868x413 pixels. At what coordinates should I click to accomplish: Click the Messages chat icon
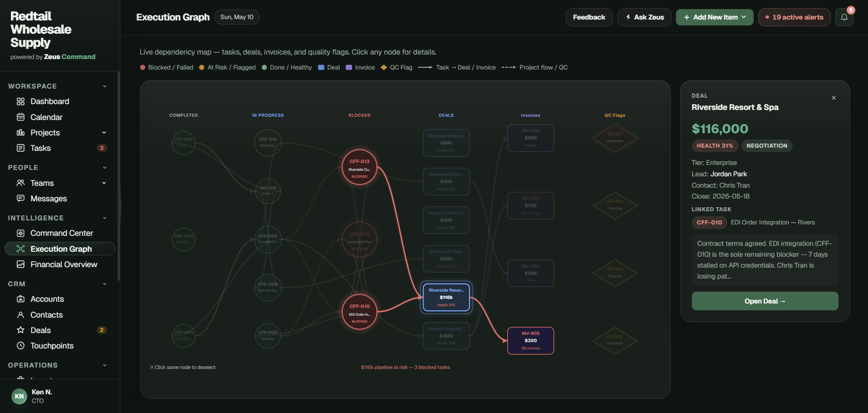20,199
